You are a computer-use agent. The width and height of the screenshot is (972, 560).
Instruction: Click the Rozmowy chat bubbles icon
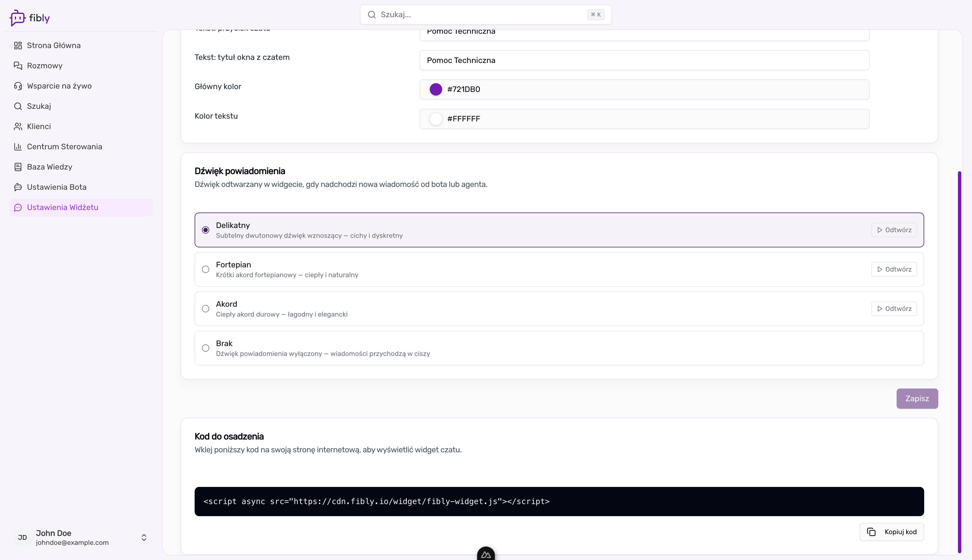coord(18,66)
